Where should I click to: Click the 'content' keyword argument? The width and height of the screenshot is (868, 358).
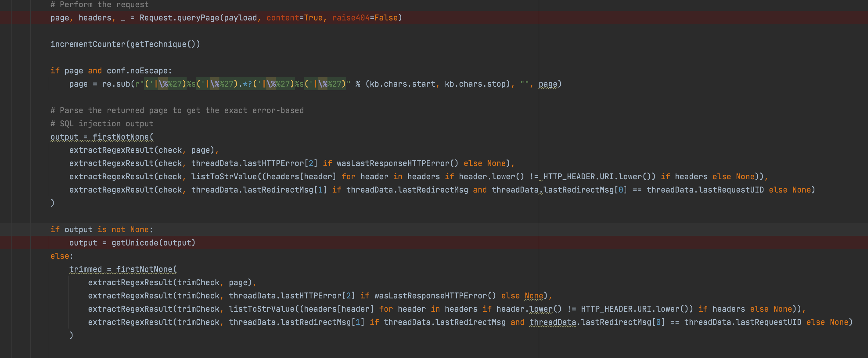click(x=282, y=17)
